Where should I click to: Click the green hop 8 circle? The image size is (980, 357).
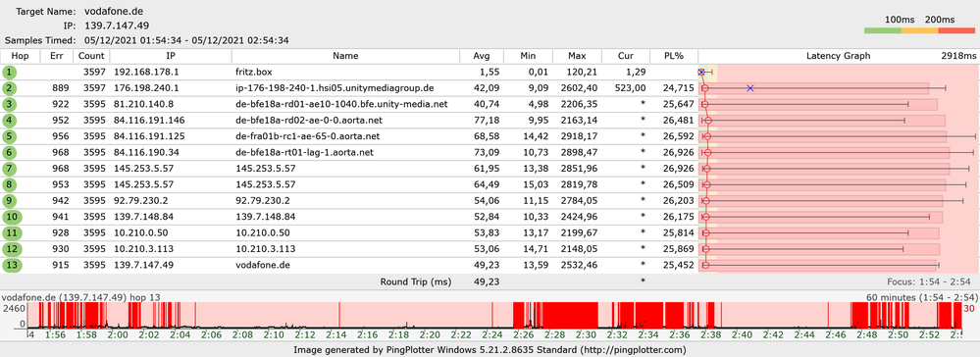point(10,184)
